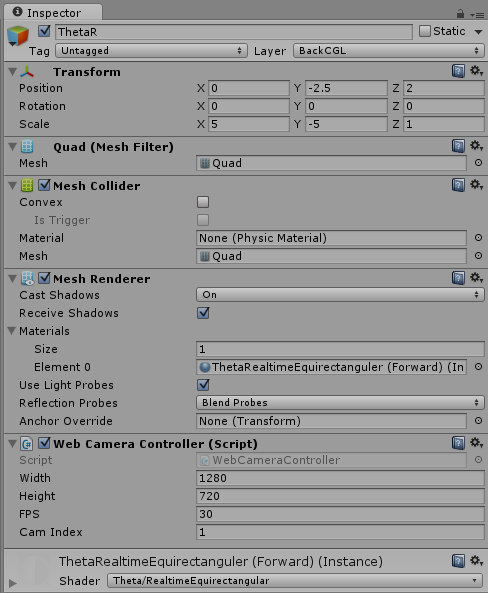The height and width of the screenshot is (593, 488).
Task: Expand the material properties foldout
Action: [12, 583]
